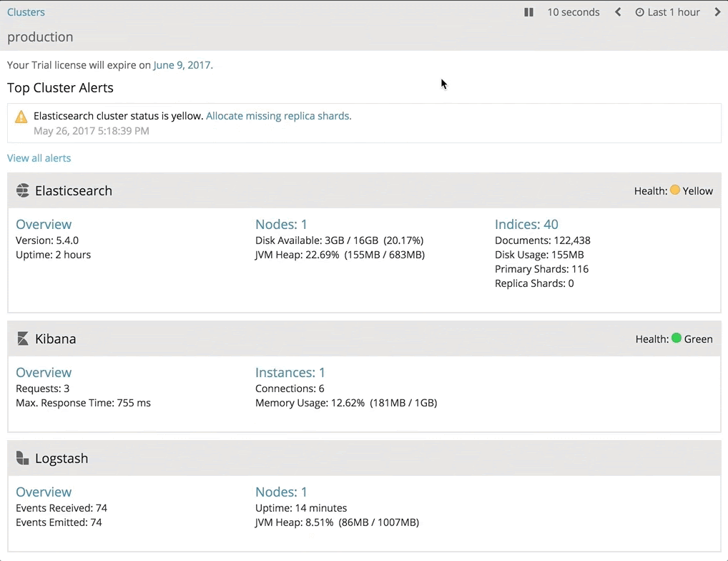Open the Kibana Overview link

coord(44,373)
